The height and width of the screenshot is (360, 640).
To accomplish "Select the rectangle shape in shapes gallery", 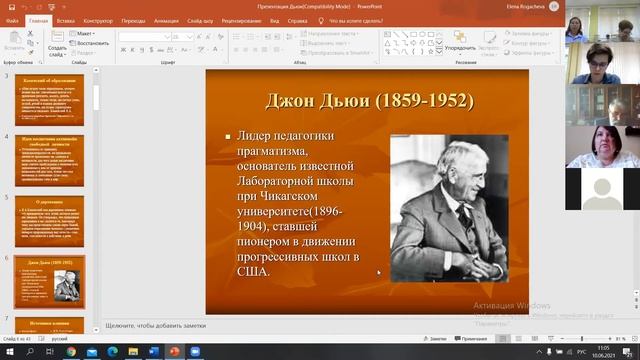I will coord(413,34).
